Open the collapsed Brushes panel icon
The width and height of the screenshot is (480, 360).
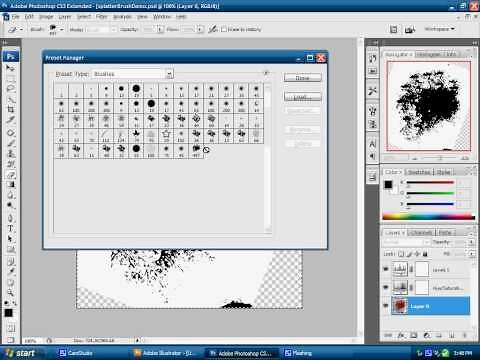tap(372, 111)
